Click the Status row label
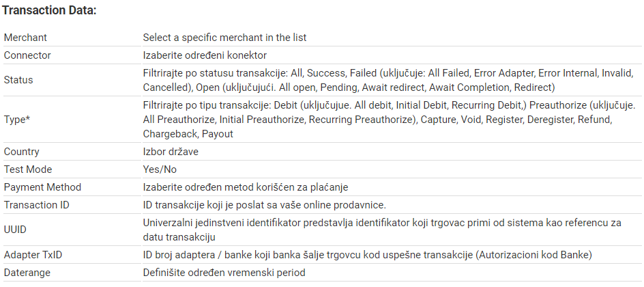The width and height of the screenshot is (644, 287). tap(18, 80)
